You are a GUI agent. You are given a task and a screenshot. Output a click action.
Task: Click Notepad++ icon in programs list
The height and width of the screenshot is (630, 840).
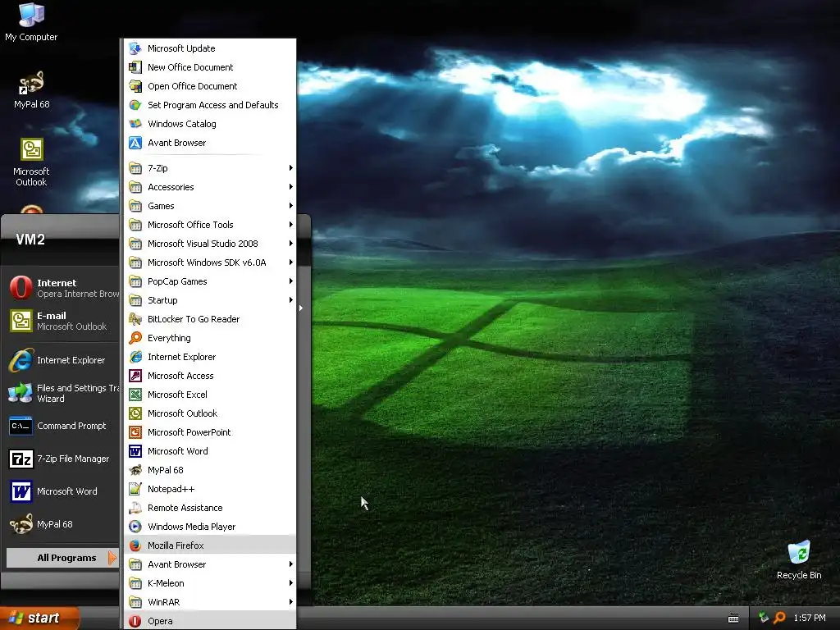point(135,489)
